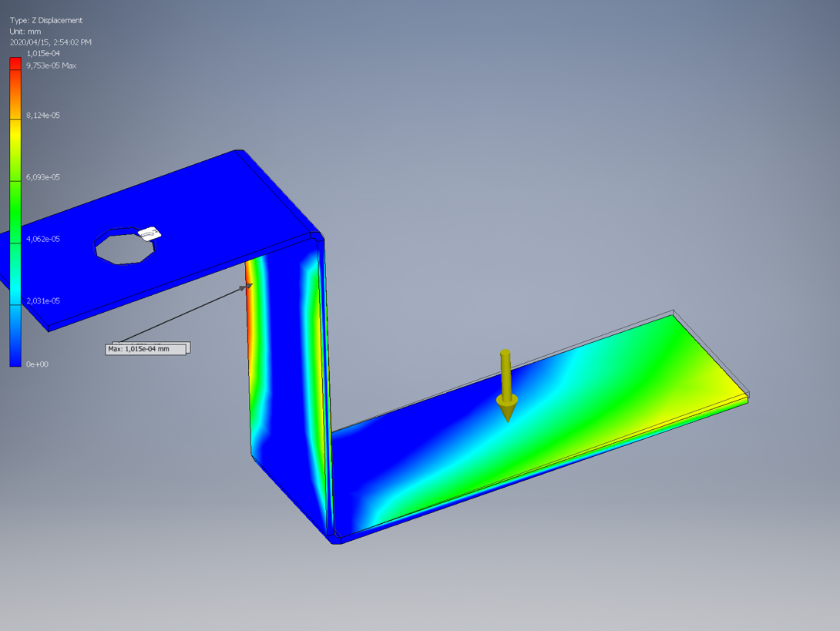840x631 pixels.
Task: Select the 6,093e-05 legend value
Action: 43,177
